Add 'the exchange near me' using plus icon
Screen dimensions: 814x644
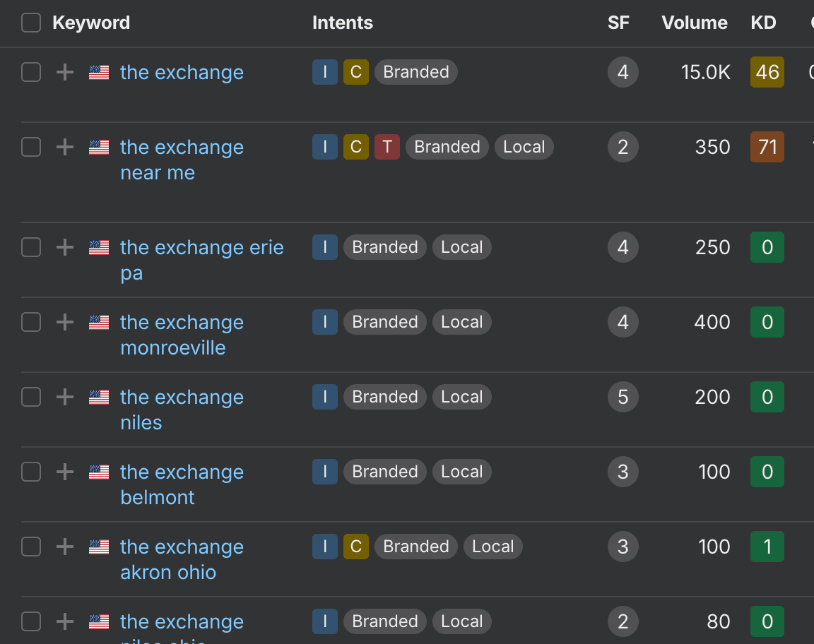[65, 147]
